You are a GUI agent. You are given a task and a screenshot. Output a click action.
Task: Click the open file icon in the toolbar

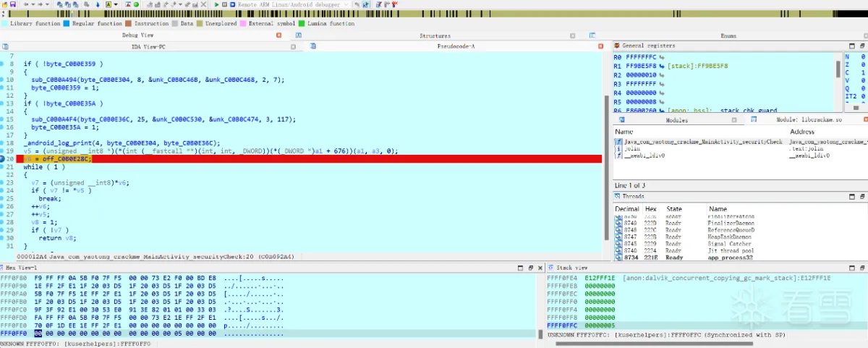coord(4,4)
